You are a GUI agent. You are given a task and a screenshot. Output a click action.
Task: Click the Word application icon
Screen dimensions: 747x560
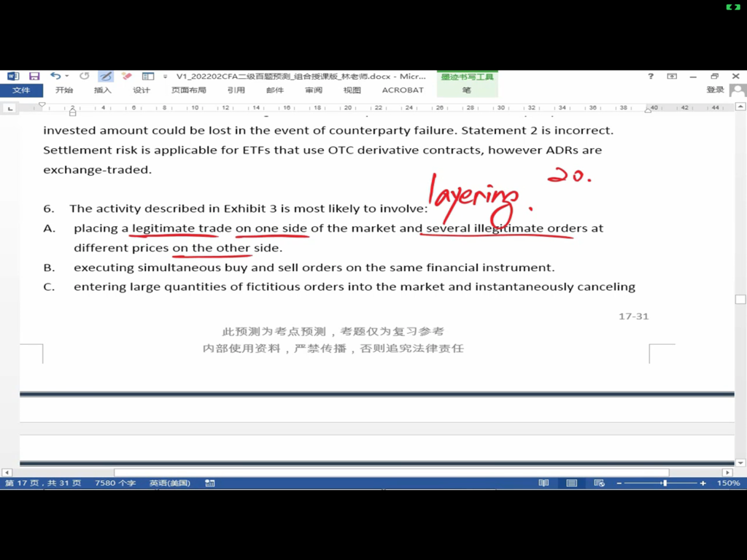click(13, 76)
